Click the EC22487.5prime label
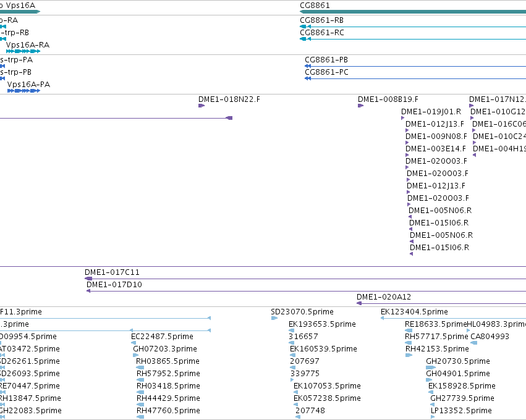 pyautogui.click(x=163, y=337)
